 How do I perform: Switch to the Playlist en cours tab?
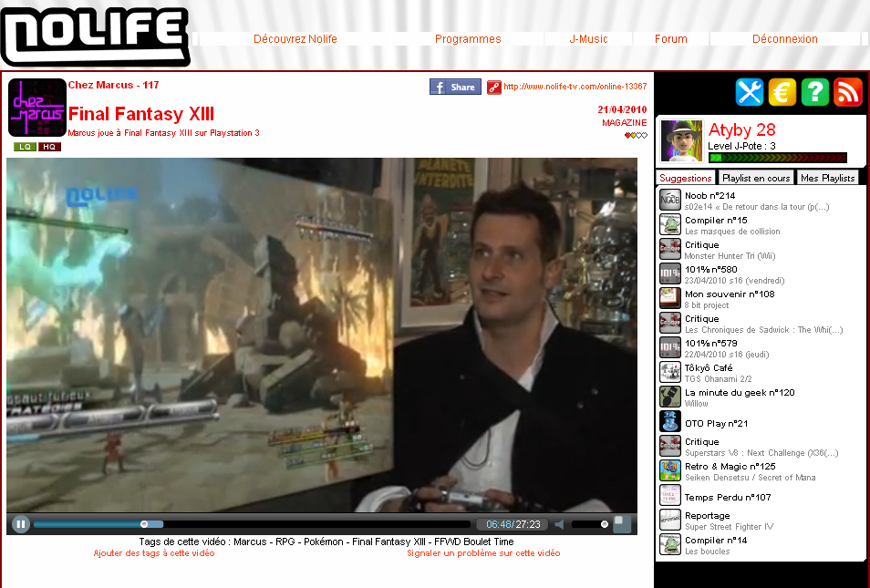[x=756, y=178]
